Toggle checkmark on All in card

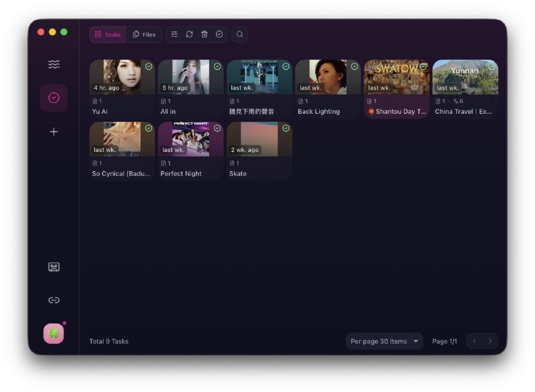(x=217, y=66)
